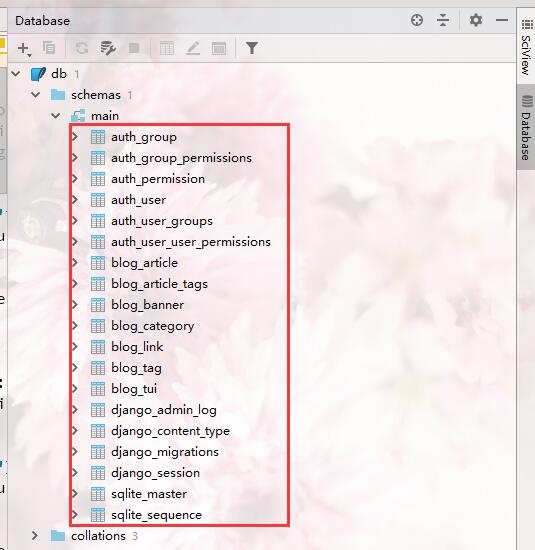Image resolution: width=535 pixels, height=550 pixels.
Task: Click the Stop square icon
Action: pos(134,48)
